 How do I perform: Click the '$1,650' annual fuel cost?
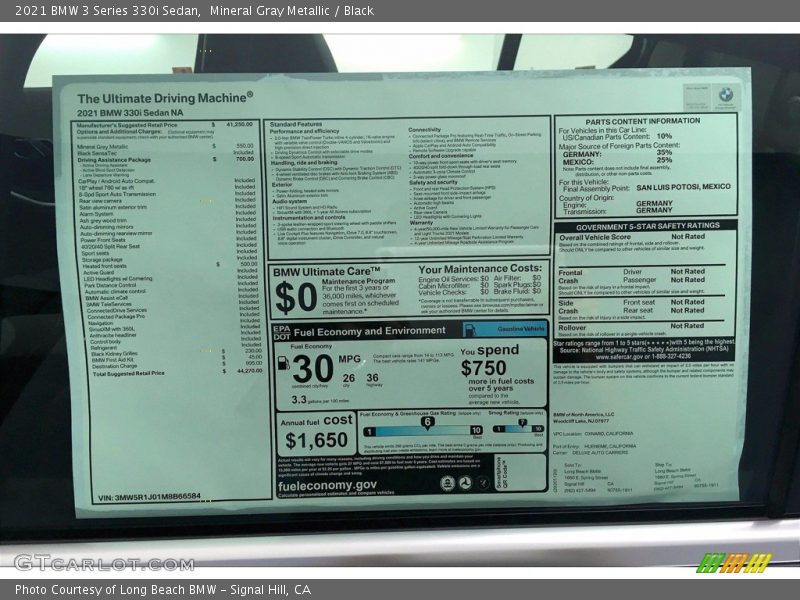click(x=316, y=440)
